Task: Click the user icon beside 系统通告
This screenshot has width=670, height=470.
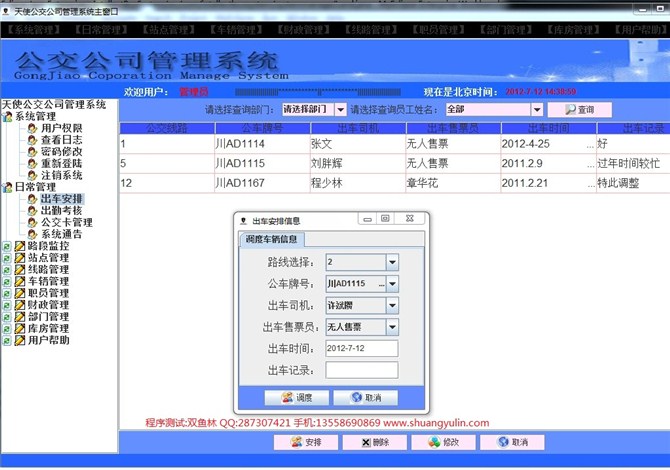Action: (32, 234)
